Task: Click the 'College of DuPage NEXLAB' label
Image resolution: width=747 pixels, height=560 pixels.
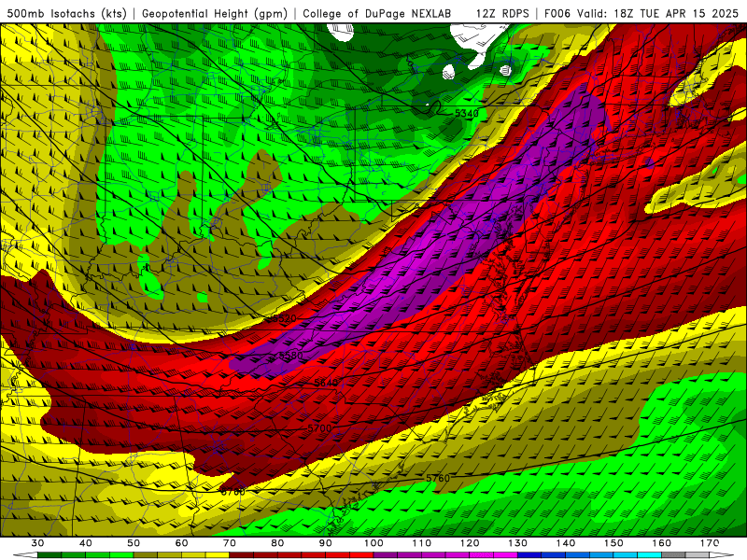Action: coord(376,13)
